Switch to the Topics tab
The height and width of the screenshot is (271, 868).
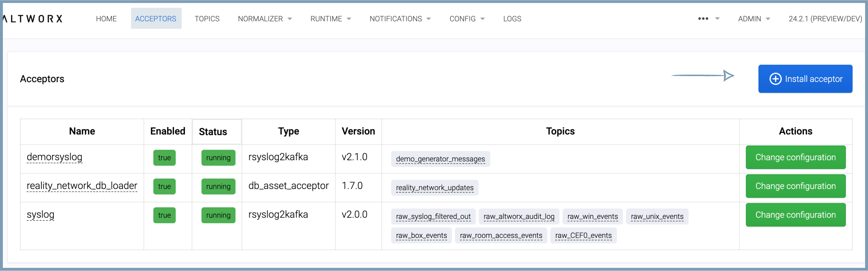click(207, 19)
